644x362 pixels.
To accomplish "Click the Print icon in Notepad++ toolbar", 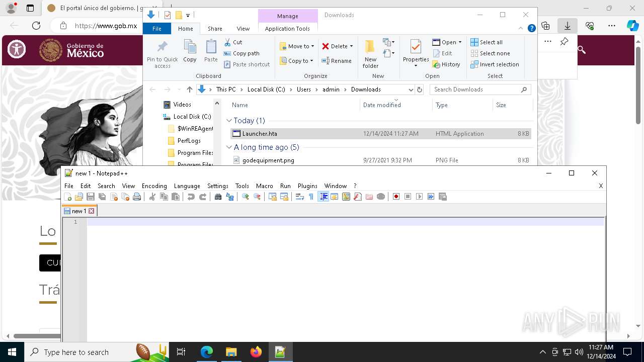I will (x=137, y=197).
